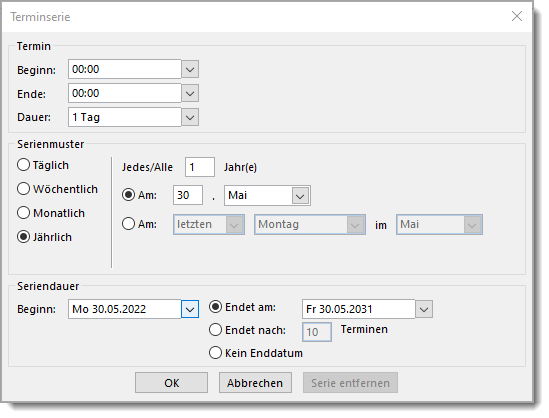Click the Jedes/Alle years number field
Screen dimensions: 549x418
click(200, 167)
